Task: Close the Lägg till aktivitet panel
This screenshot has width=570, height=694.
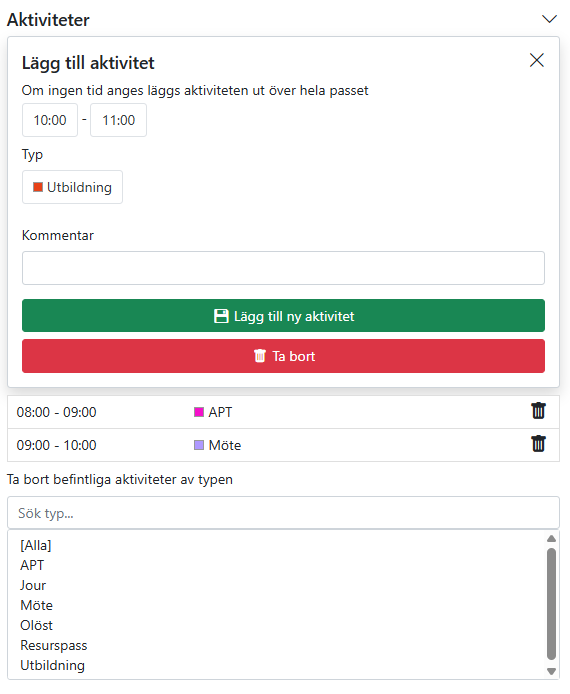Action: [x=537, y=60]
